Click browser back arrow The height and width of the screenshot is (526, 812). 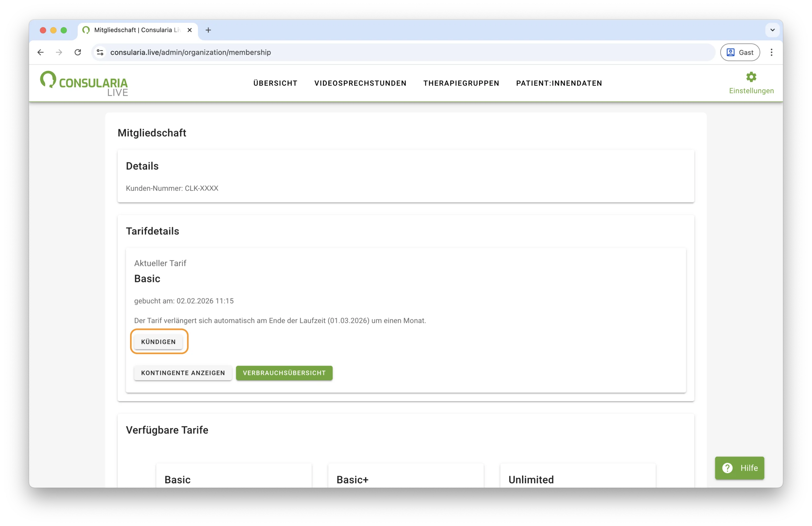coord(41,52)
